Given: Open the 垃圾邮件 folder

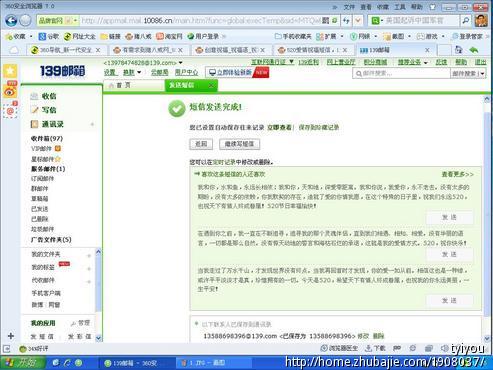Looking at the screenshot, I should (42, 229).
